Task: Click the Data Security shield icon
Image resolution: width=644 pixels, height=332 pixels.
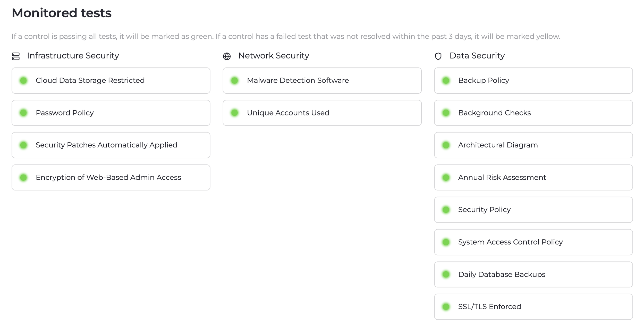Action: pyautogui.click(x=438, y=56)
